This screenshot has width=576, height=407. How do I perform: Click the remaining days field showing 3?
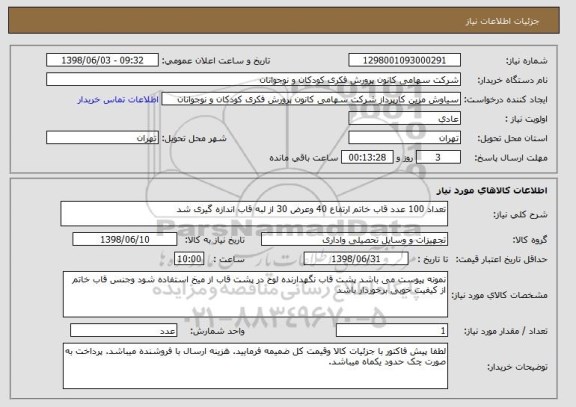tap(438, 158)
